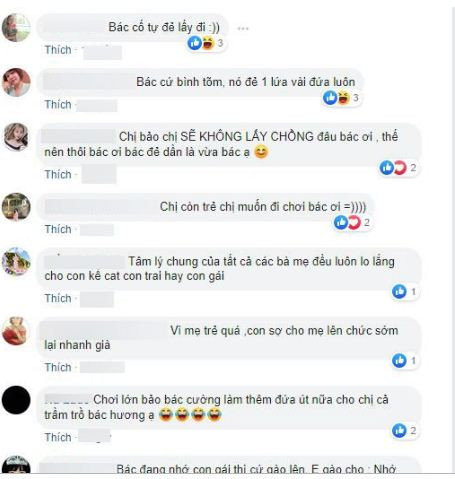The width and height of the screenshot is (455, 479).
Task: Click Thích under 'Bác cứ bình tõm' comment
Action: (x=58, y=104)
